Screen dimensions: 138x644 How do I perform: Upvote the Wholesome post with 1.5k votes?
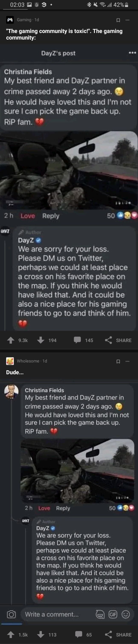coord(11,635)
